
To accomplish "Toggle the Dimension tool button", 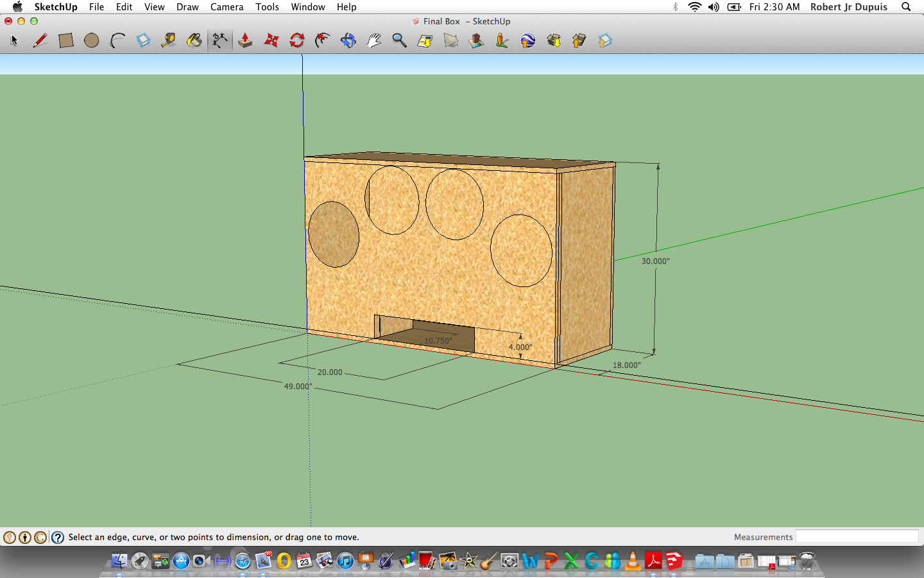I will (x=219, y=40).
